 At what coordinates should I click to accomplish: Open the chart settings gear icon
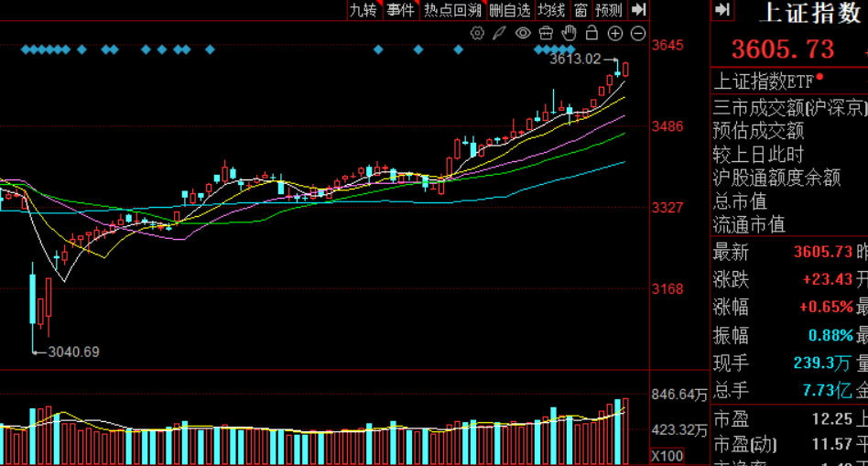click(x=477, y=33)
